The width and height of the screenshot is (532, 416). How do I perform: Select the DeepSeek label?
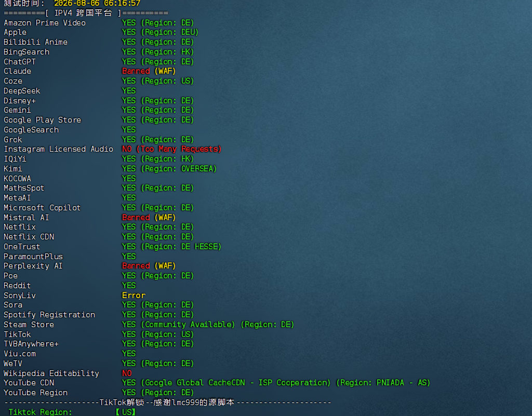[22, 91]
